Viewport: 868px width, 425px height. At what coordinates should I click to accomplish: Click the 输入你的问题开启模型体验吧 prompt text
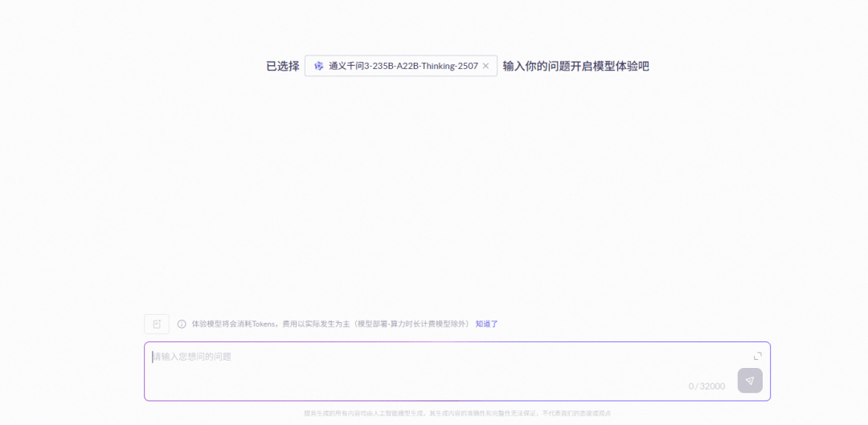(x=575, y=66)
